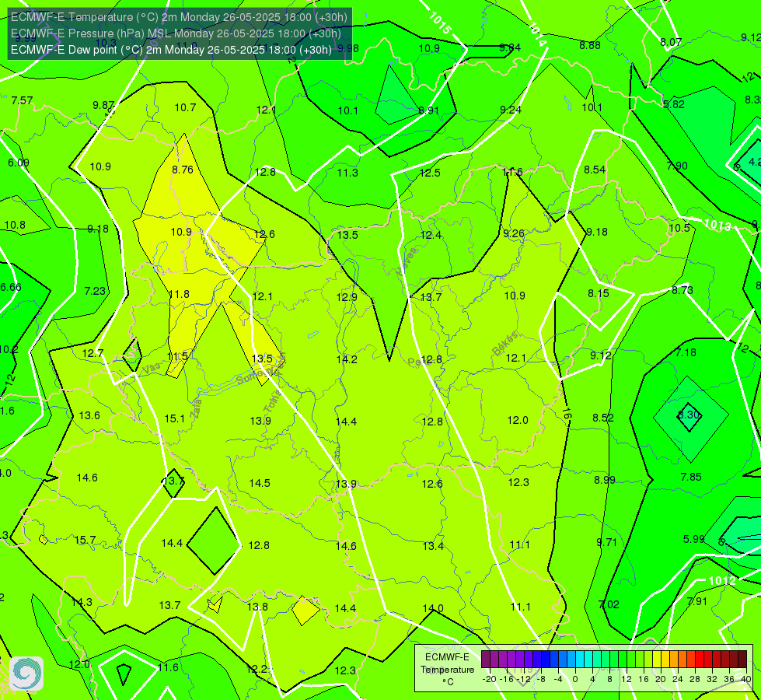Click the 1015 isobar label
Screen dimensions: 761x700
(440, 23)
